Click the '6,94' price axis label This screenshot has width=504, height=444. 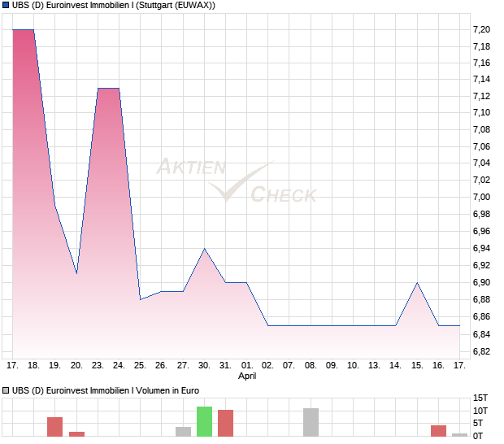point(481,248)
